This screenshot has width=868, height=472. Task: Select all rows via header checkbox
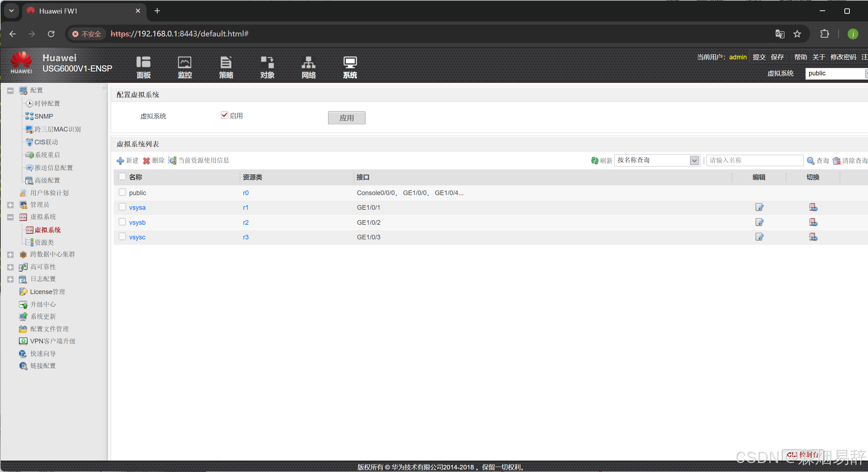[122, 177]
